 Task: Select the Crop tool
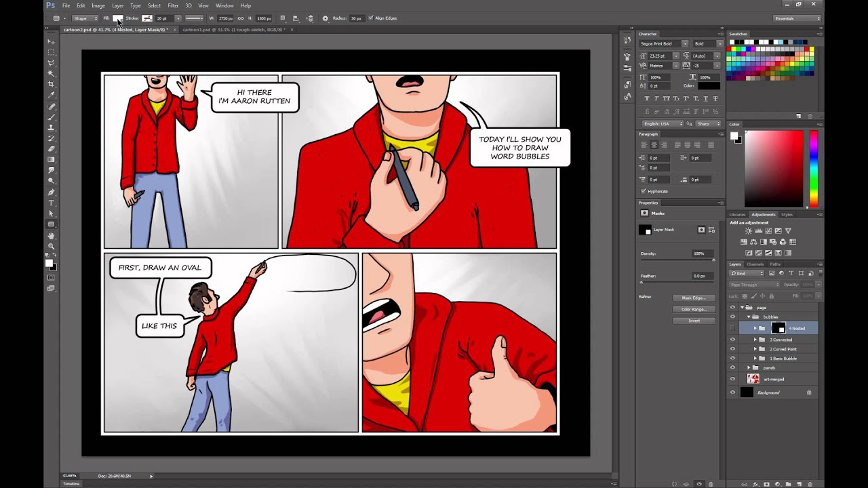coord(51,84)
